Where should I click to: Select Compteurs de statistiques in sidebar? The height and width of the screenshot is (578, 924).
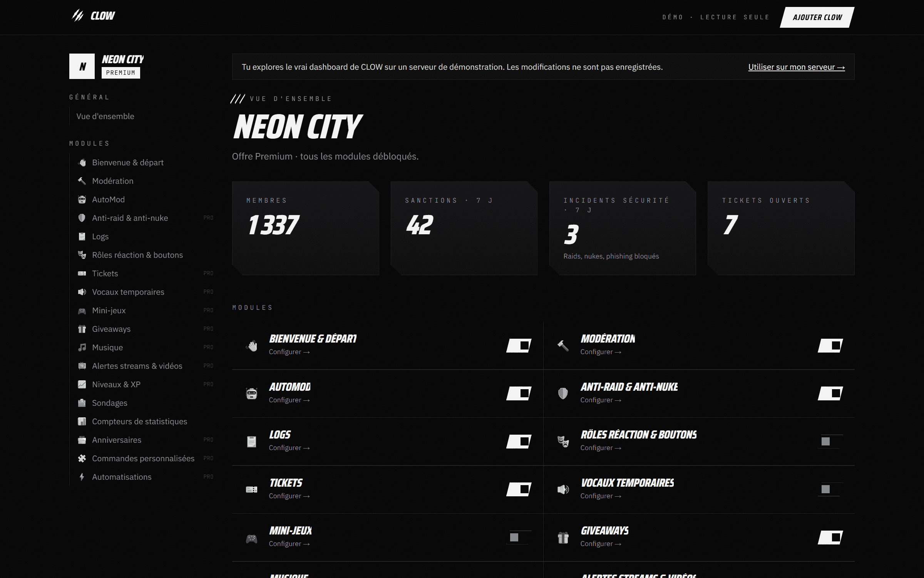tap(142, 422)
